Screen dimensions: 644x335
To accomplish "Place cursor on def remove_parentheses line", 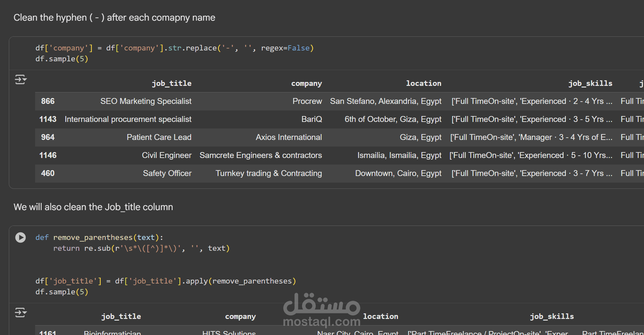I will 99,237.
